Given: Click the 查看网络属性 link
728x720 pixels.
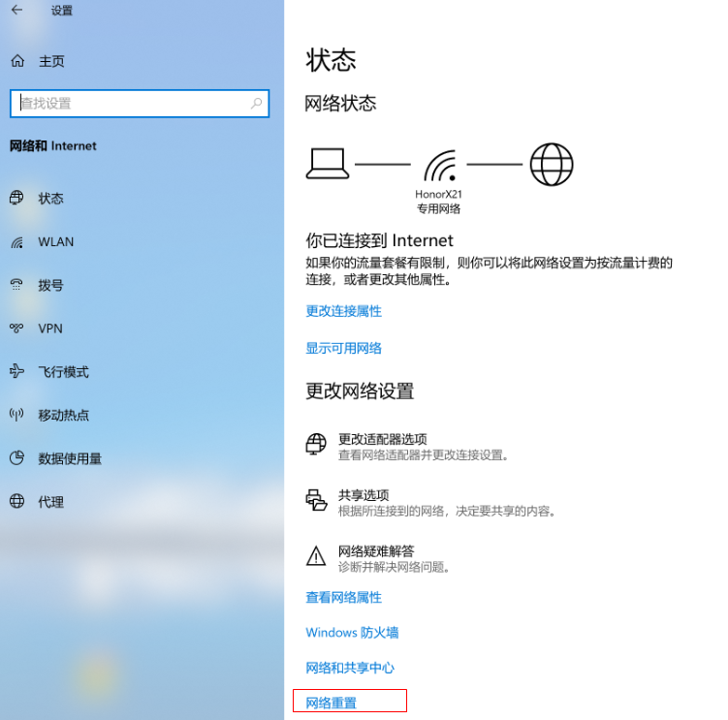Looking at the screenshot, I should coord(343,597).
